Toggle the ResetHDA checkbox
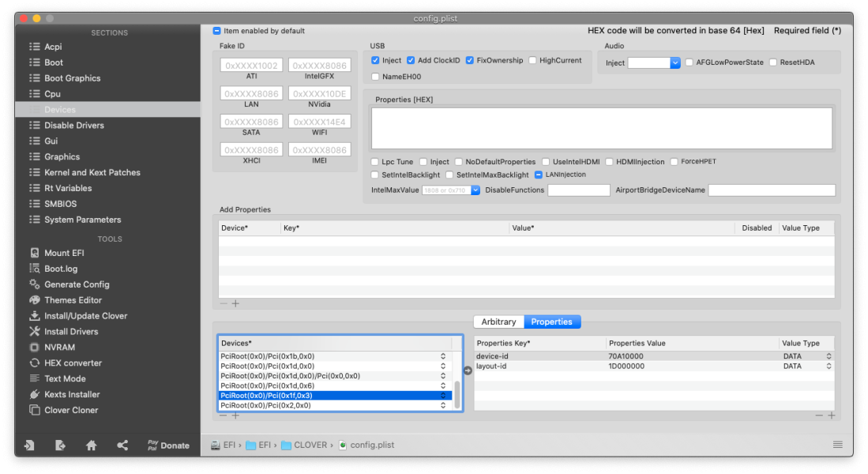Viewport: 868px width, 474px height. click(x=773, y=62)
